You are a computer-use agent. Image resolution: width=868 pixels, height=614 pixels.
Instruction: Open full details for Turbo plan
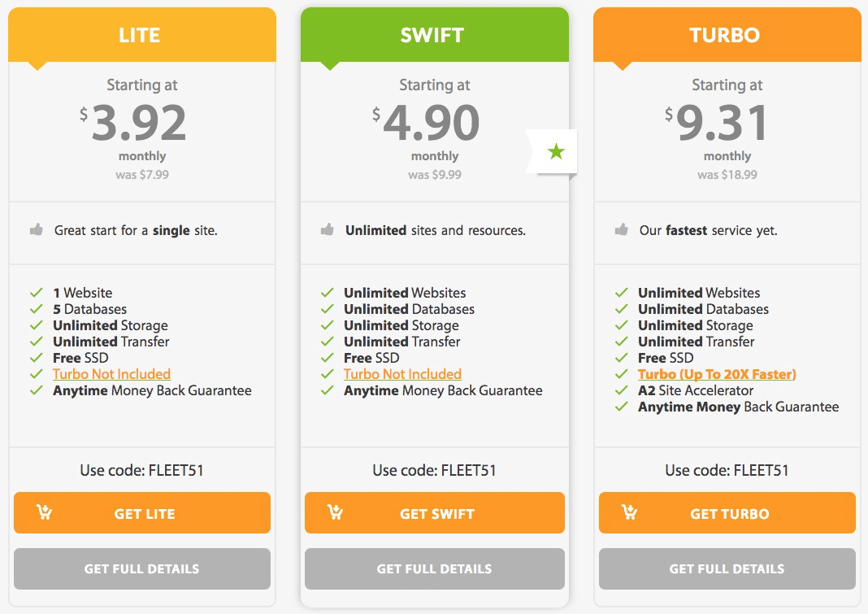727,568
